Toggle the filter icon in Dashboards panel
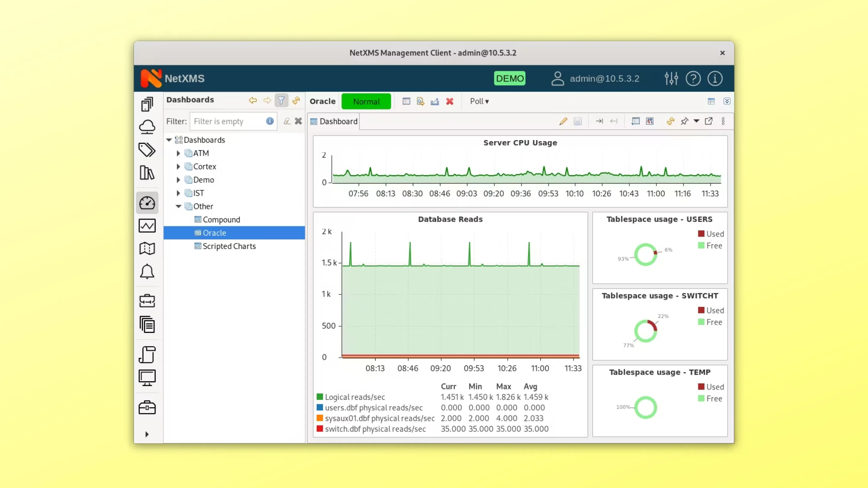Viewport: 868px width, 488px height. [281, 100]
